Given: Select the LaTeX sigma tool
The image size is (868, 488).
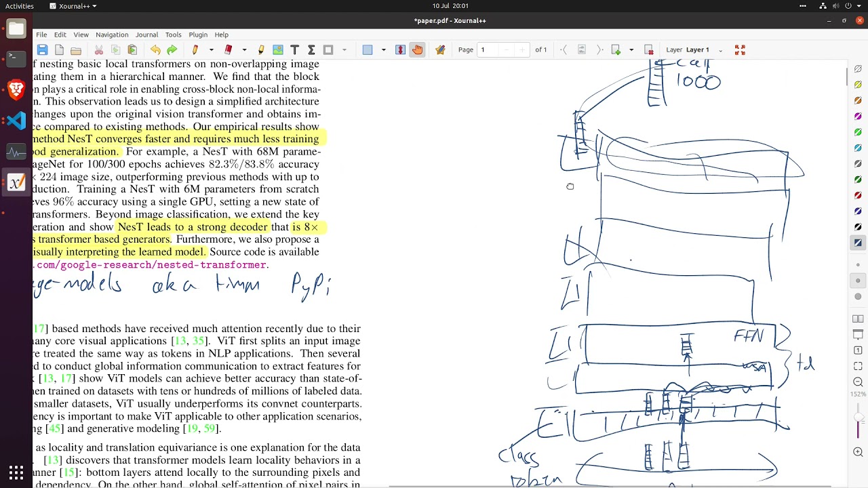Looking at the screenshot, I should click(311, 49).
